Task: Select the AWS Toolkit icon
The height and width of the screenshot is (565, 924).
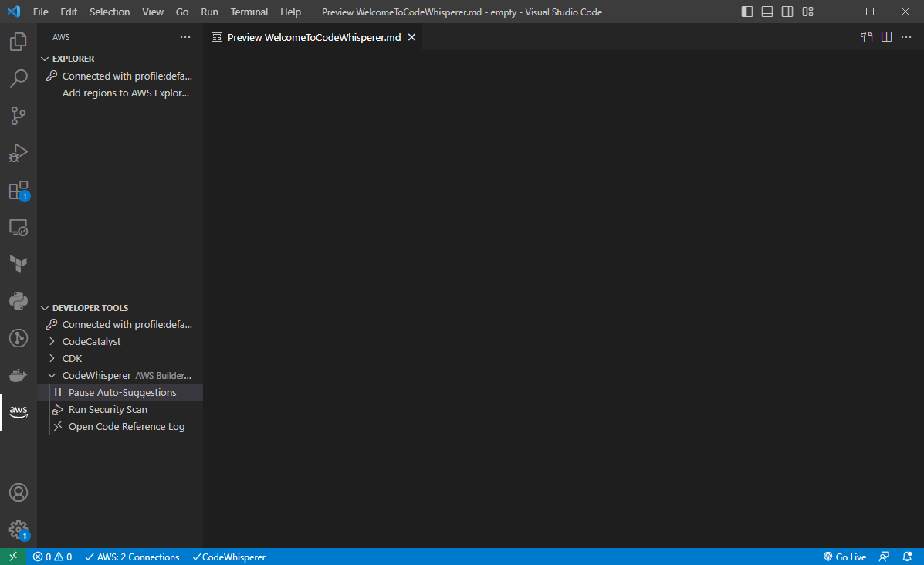Action: [19, 412]
